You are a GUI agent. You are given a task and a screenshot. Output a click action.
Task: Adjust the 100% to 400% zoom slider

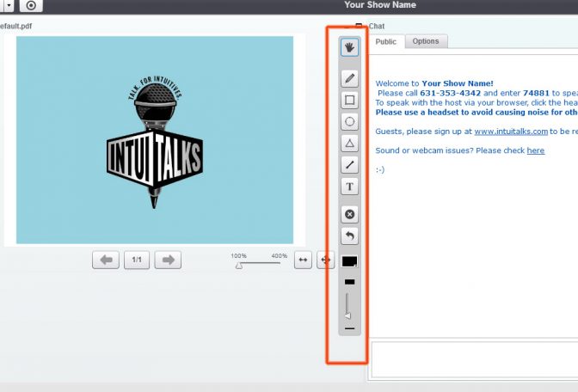click(258, 264)
